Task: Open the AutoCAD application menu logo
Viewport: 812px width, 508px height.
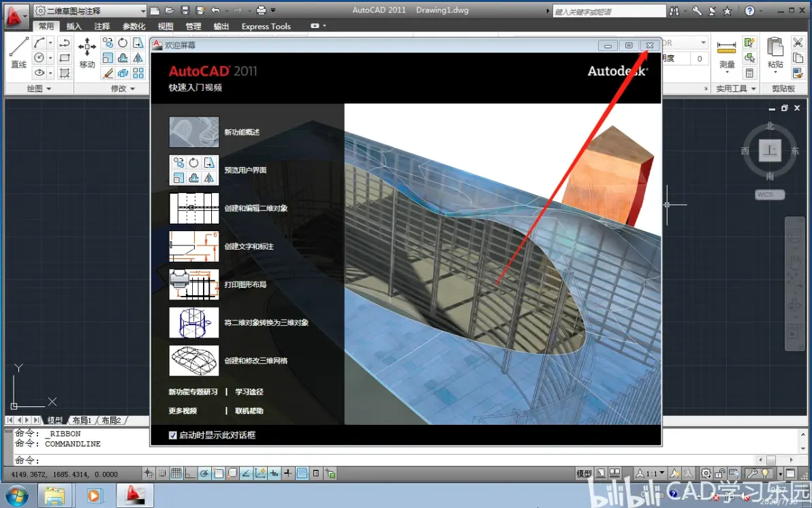Action: point(16,16)
